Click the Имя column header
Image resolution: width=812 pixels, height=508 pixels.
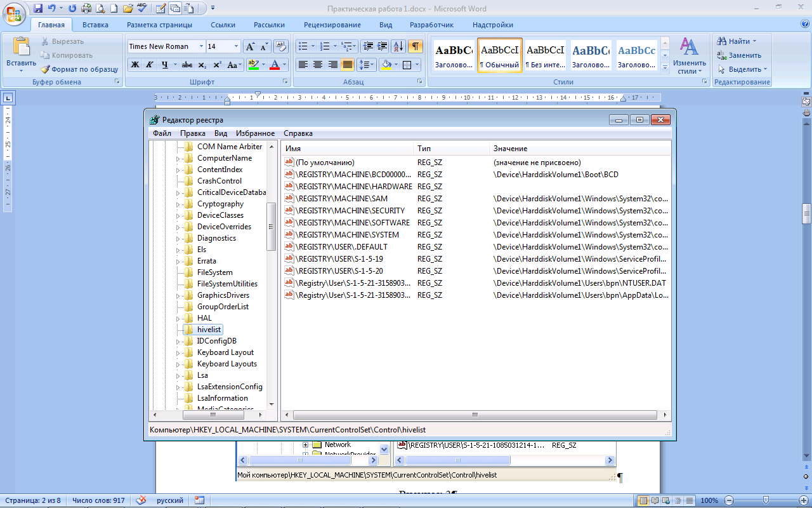[x=348, y=149]
